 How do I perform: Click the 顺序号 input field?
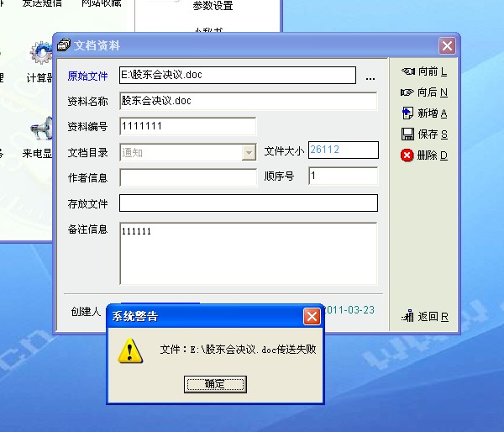[x=344, y=176]
